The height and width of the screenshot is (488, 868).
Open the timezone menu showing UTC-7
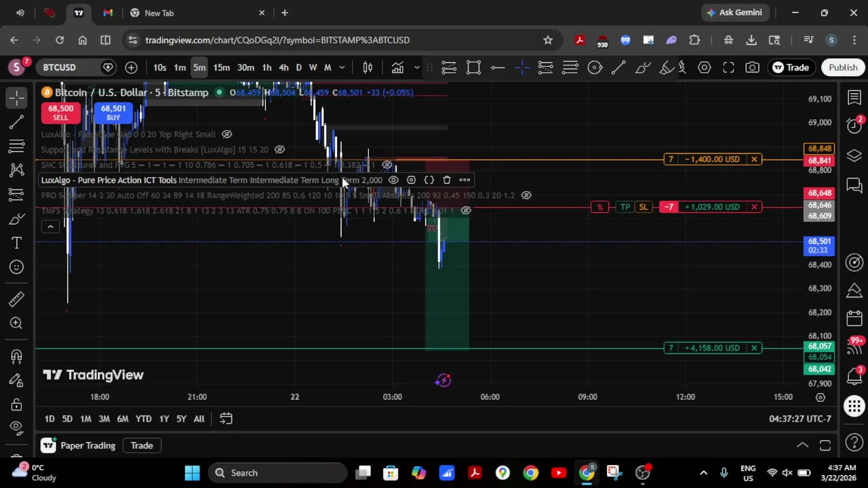tap(800, 419)
